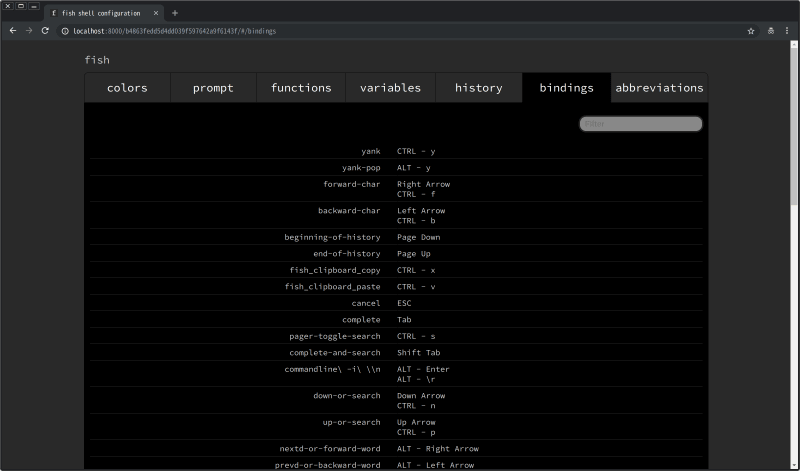
Task: Select fish_clipboard_paste binding
Action: pos(332,287)
